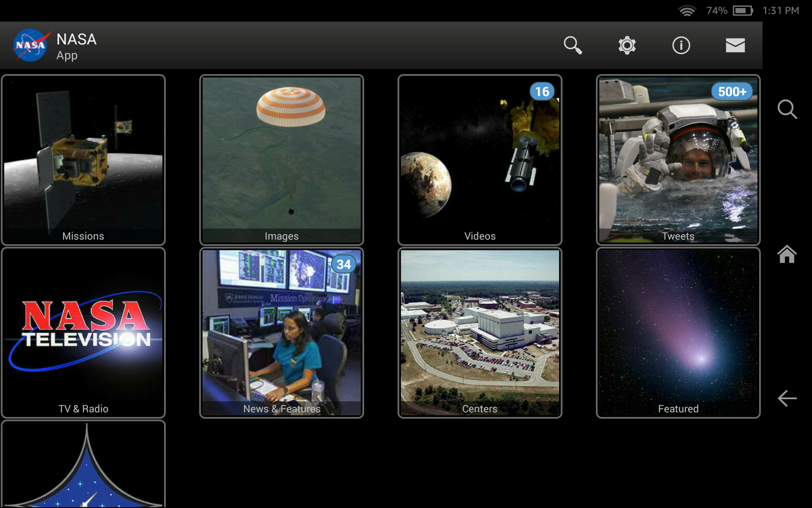The width and height of the screenshot is (812, 508).
Task: Open the email envelope icon
Action: point(735,45)
